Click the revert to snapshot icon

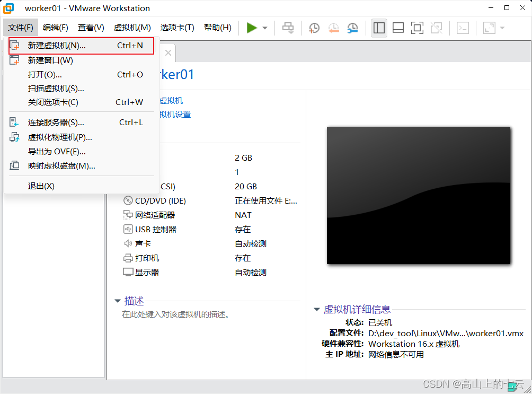(x=333, y=28)
